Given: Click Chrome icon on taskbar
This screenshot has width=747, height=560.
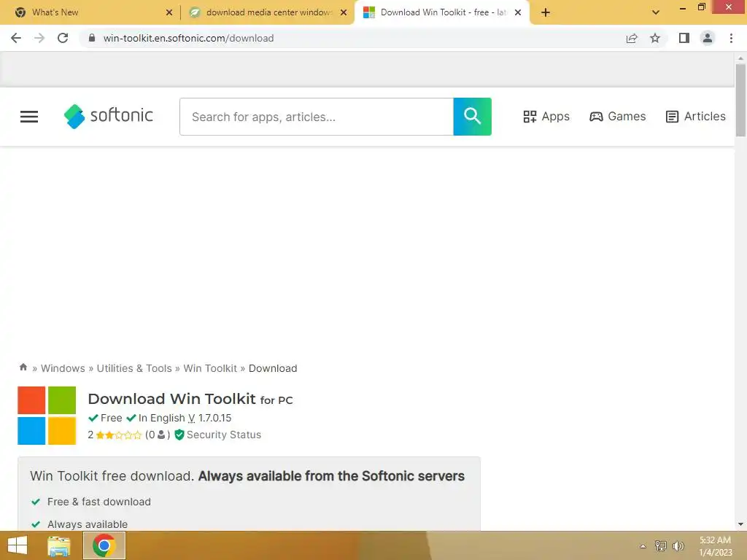Looking at the screenshot, I should pos(104,545).
